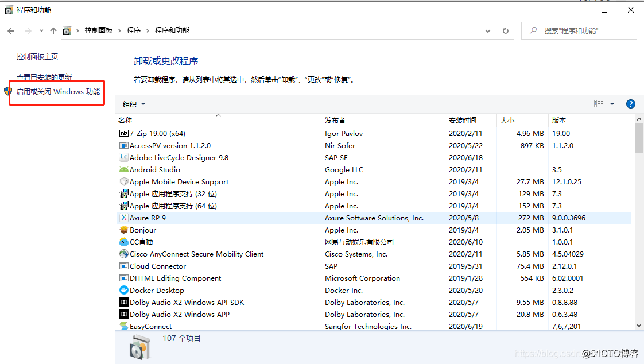Click the 控制面板 breadcrumb in address bar
Screen dimensions: 644x364
pyautogui.click(x=99, y=30)
